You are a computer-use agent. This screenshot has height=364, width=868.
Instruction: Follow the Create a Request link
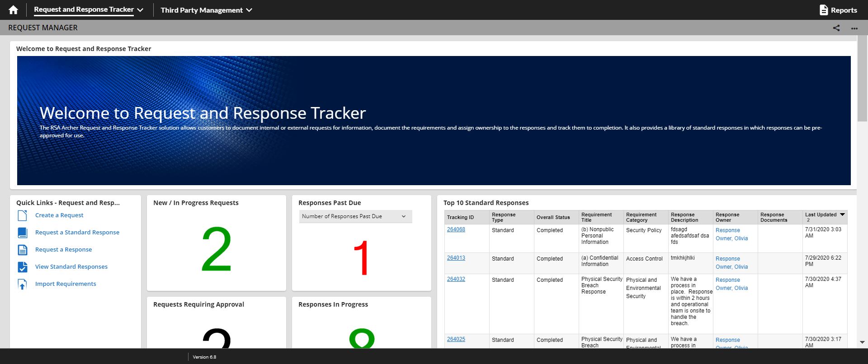(59, 215)
